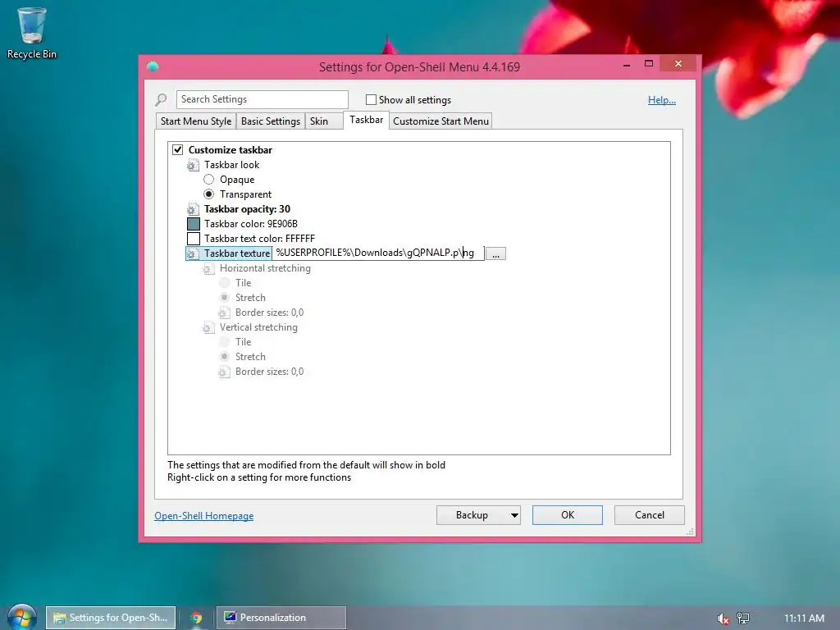Browse for texture file with ... button

496,254
